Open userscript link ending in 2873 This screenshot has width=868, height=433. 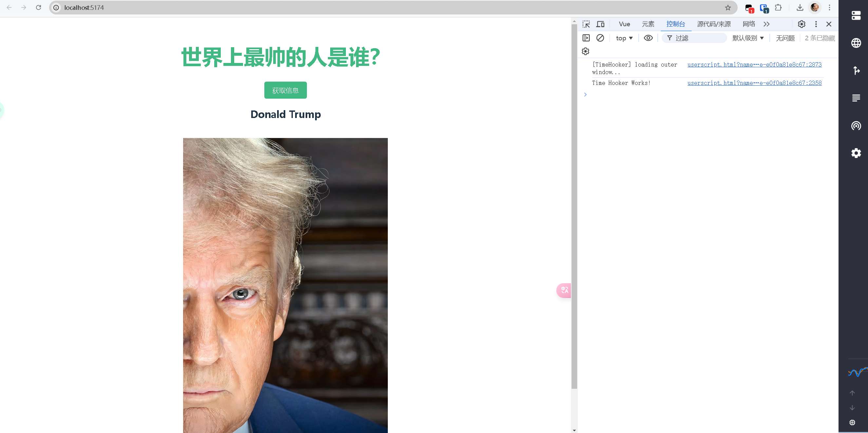coord(754,65)
